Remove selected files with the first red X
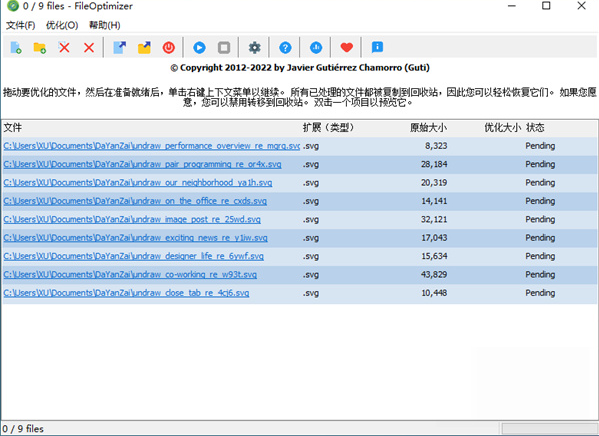This screenshot has height=436, width=599. (64, 47)
